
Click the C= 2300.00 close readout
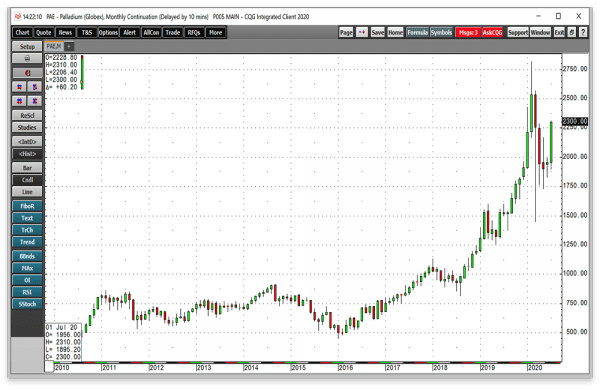pos(63,357)
